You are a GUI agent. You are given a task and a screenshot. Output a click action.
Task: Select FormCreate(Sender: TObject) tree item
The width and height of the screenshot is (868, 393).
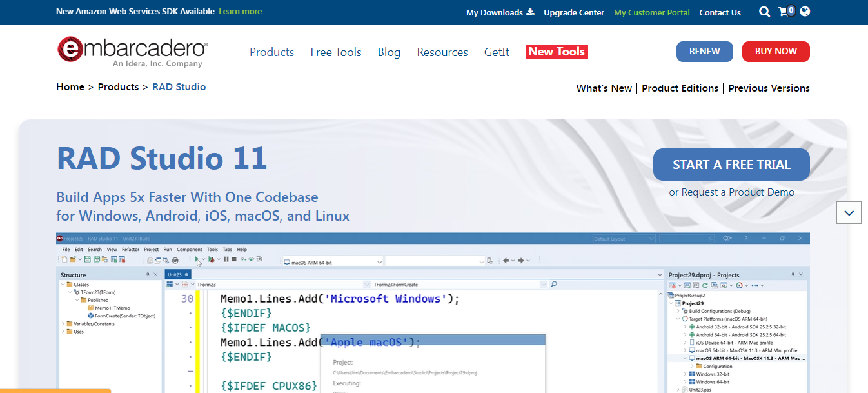(x=121, y=316)
